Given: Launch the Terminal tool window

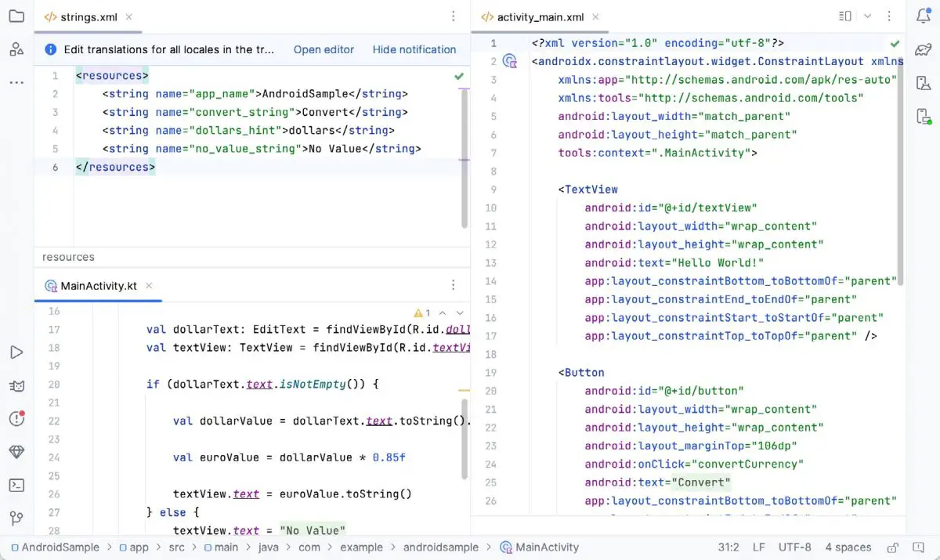Looking at the screenshot, I should 17,485.
